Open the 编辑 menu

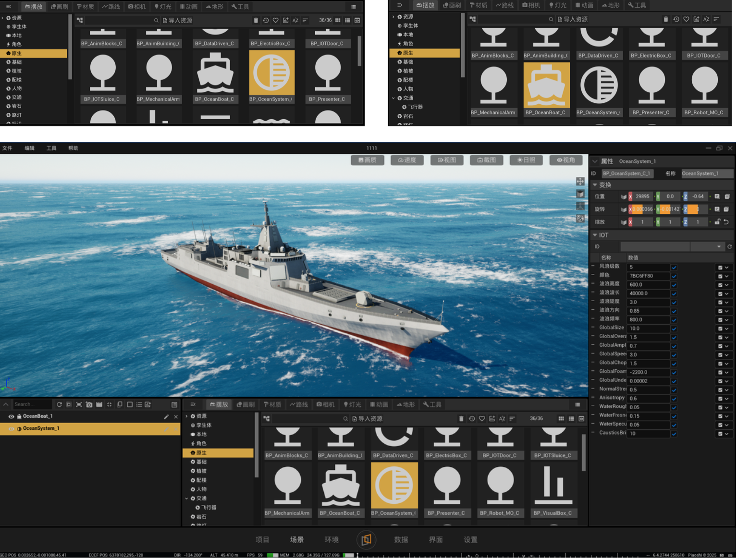pyautogui.click(x=30, y=148)
